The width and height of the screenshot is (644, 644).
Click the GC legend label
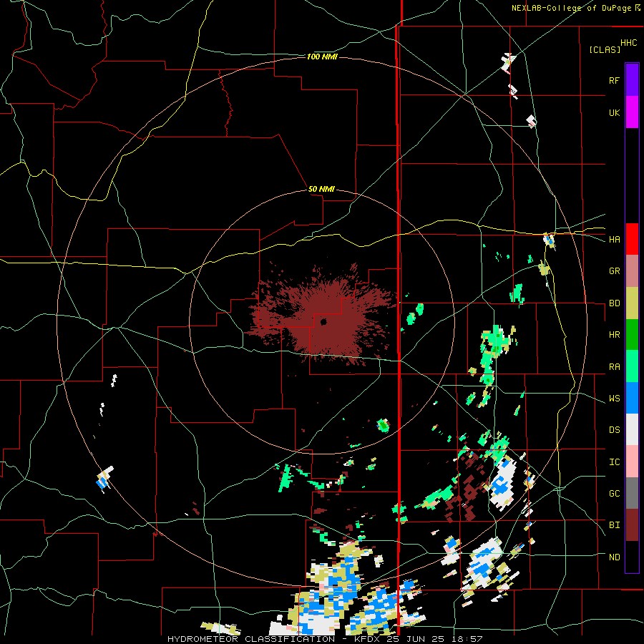tap(614, 494)
